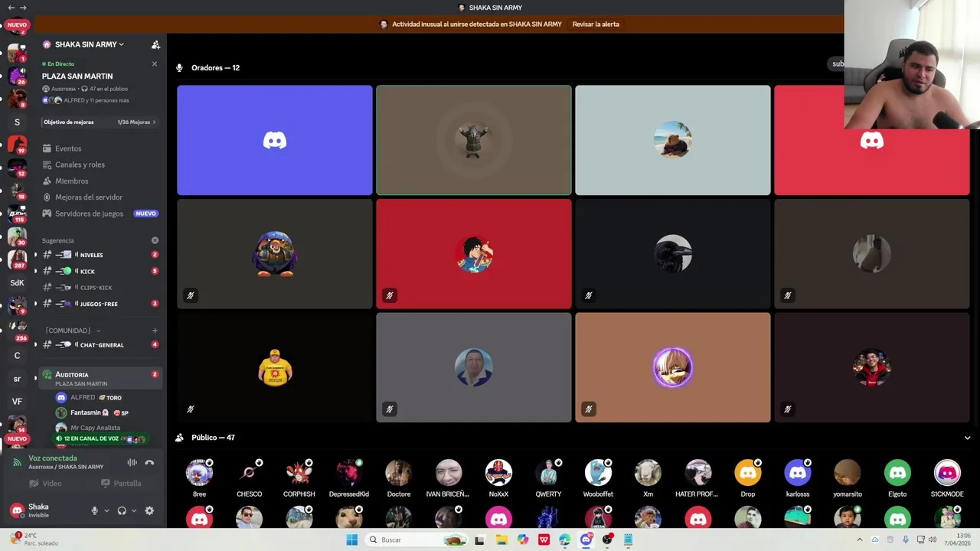Add a channel with the COMUNIDAD plus icon
Image resolution: width=980 pixels, height=551 pixels.
(x=155, y=331)
